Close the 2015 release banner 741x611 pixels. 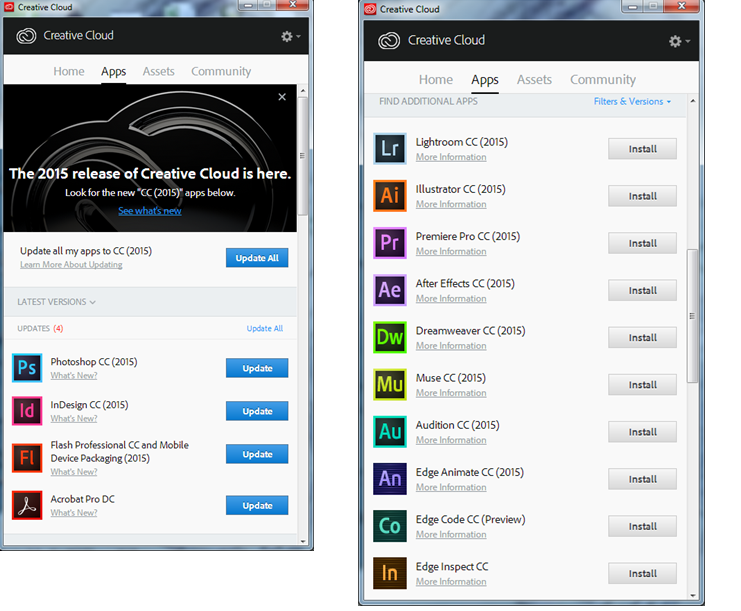coord(282,97)
